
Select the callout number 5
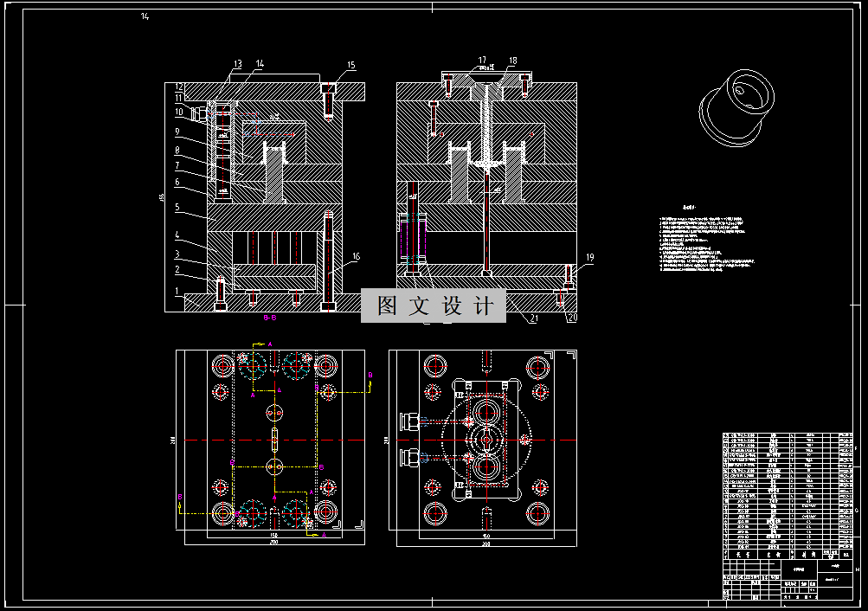(177, 208)
